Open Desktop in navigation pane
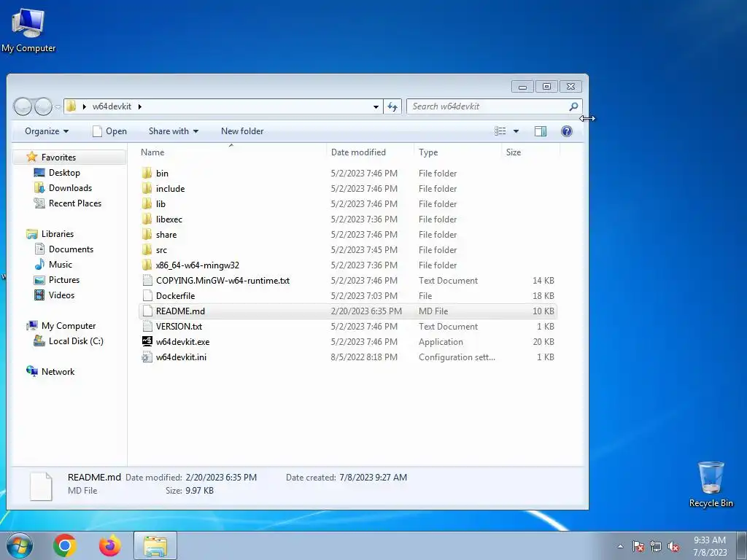 [64, 172]
